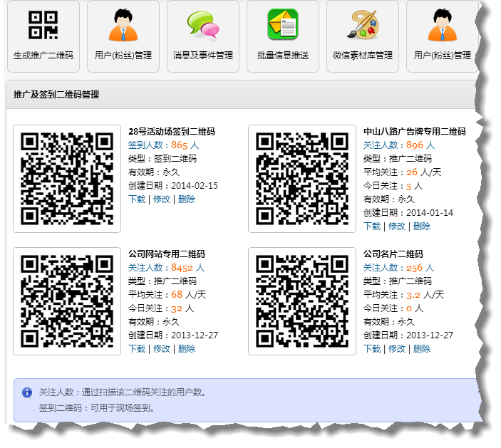The width and height of the screenshot is (501, 448).
Task: Click 删除 for 公司名片二维码
Action: (422, 349)
